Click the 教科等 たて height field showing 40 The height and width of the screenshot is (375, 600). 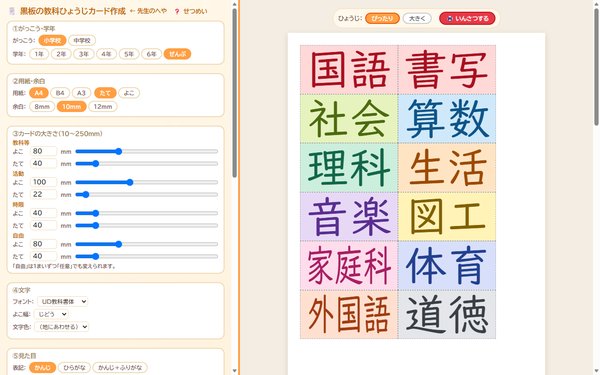click(43, 163)
